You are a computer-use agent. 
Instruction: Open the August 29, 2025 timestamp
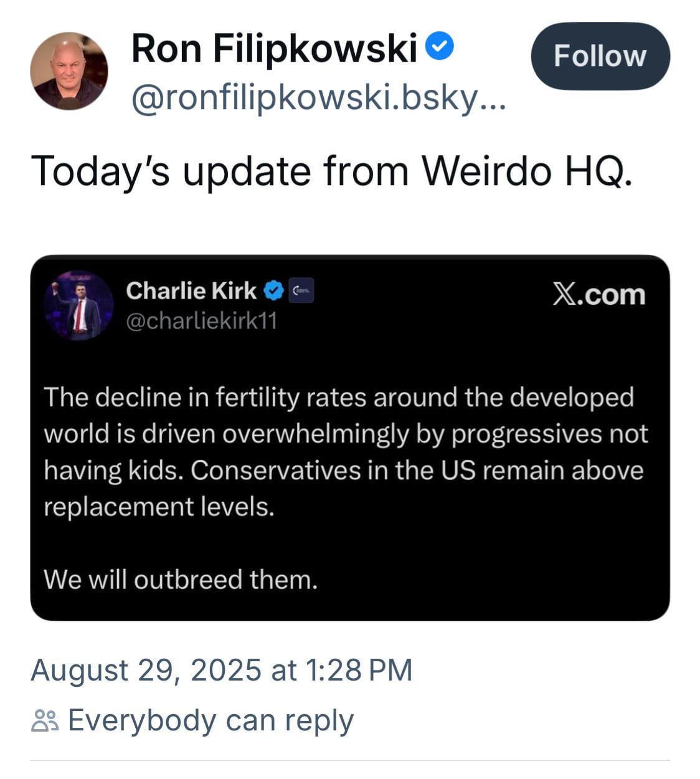click(222, 671)
